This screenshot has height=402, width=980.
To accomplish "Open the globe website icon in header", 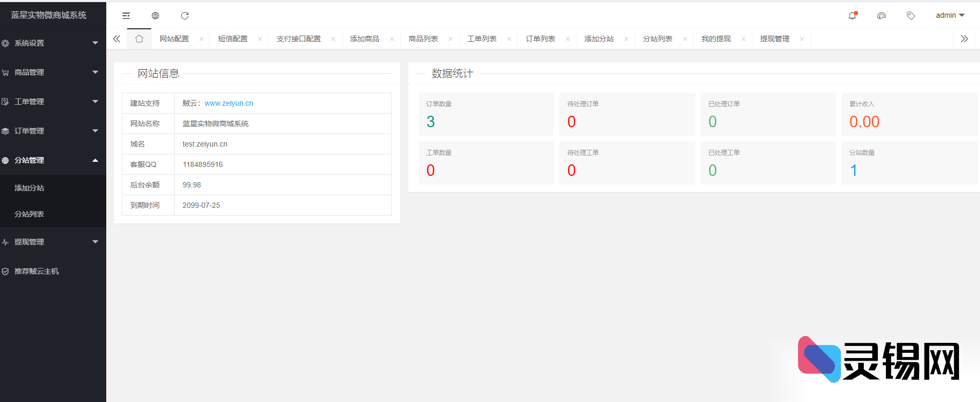I will (155, 16).
